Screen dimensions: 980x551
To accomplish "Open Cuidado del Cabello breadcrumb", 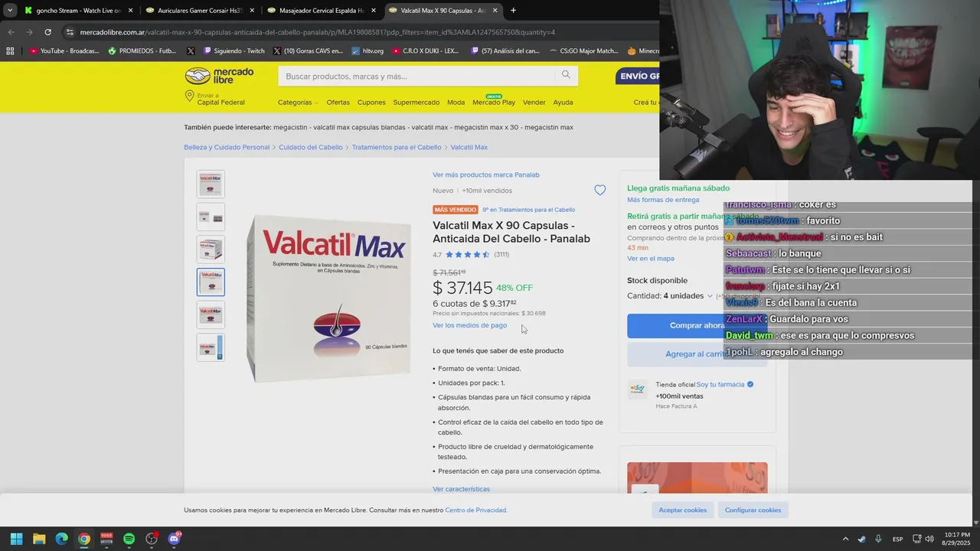I will tap(311, 147).
